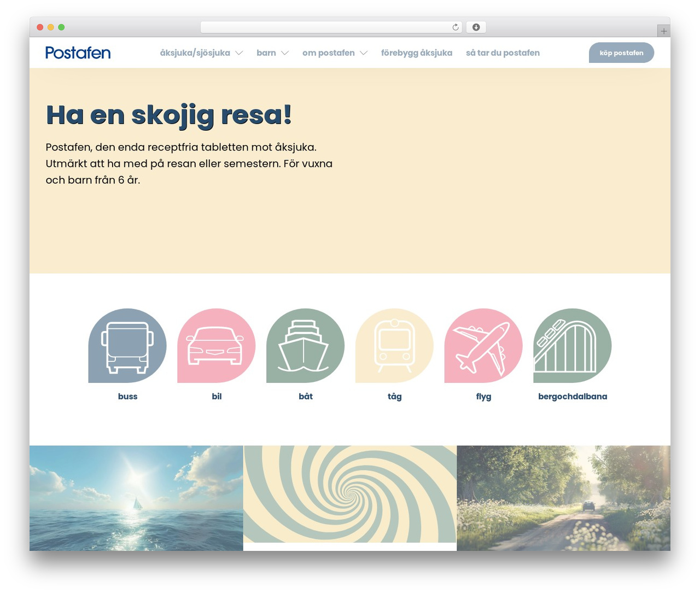Open så tar du postafen page

tap(503, 53)
